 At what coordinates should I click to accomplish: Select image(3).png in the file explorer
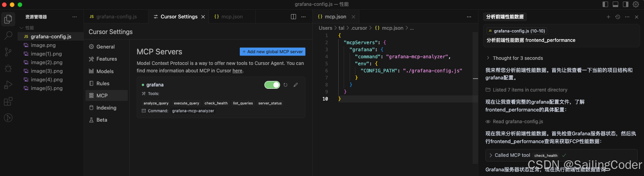[51, 71]
